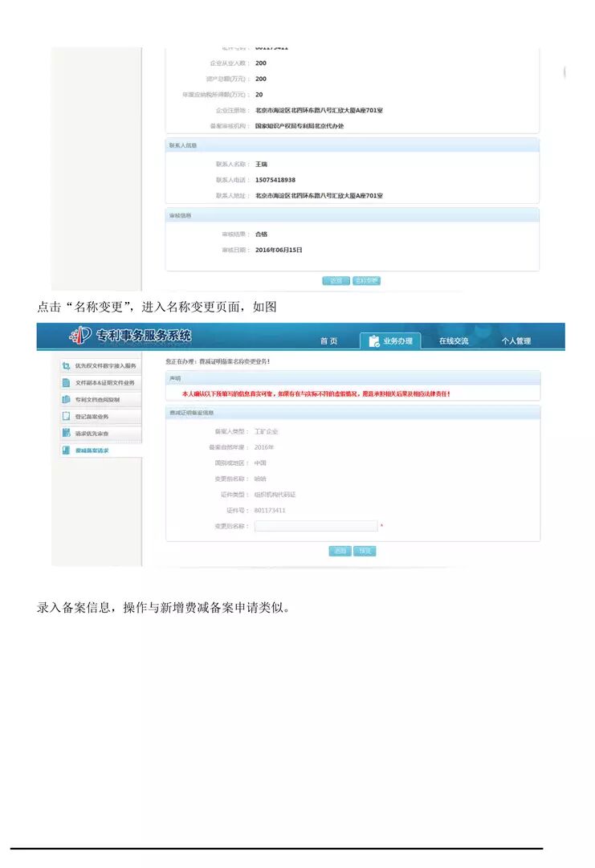Click the 声明 section header
The image size is (595, 868).
click(x=353, y=379)
